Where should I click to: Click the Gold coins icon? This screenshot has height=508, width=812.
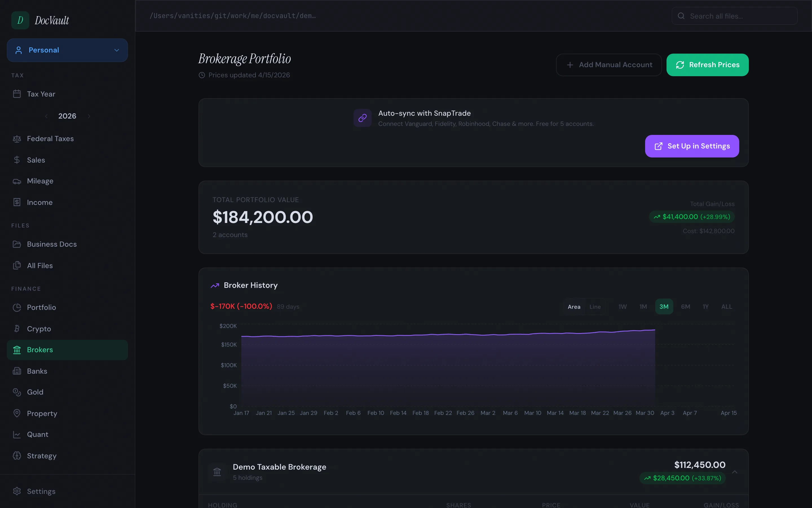point(17,392)
